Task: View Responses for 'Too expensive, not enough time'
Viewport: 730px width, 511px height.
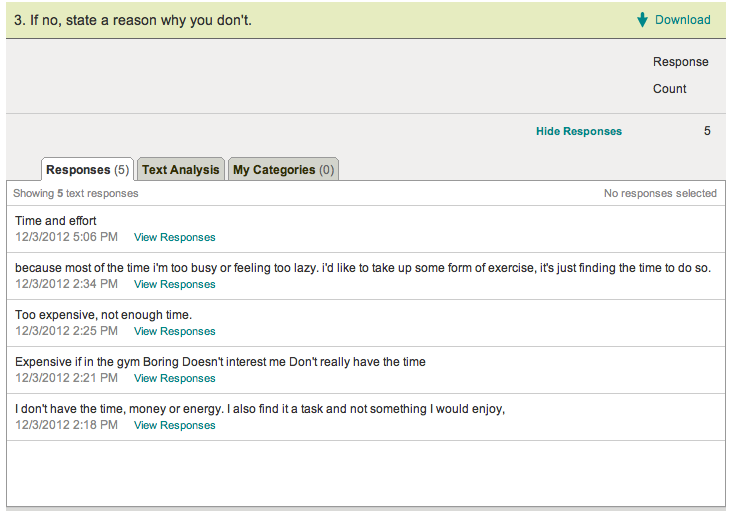Action: (175, 331)
